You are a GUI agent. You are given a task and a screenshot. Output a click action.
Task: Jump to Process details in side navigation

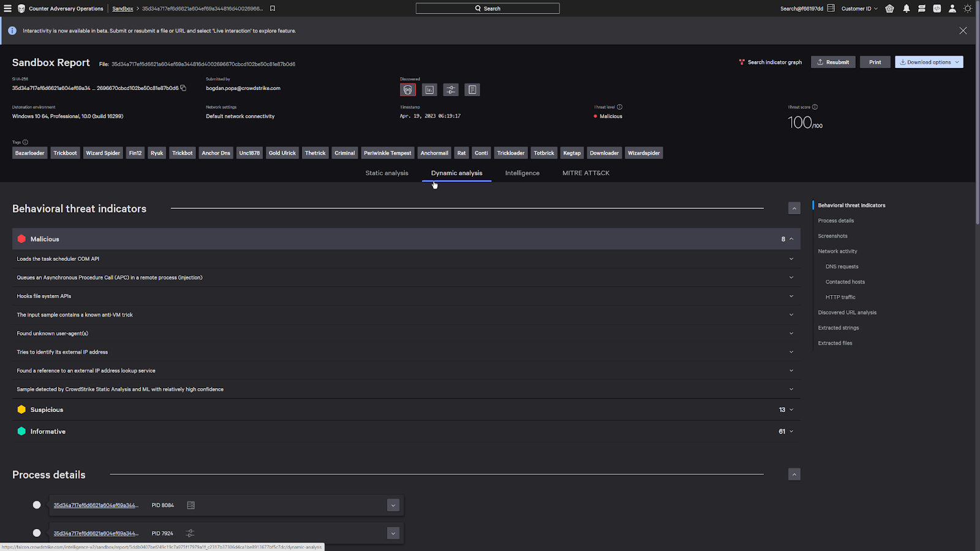click(835, 220)
